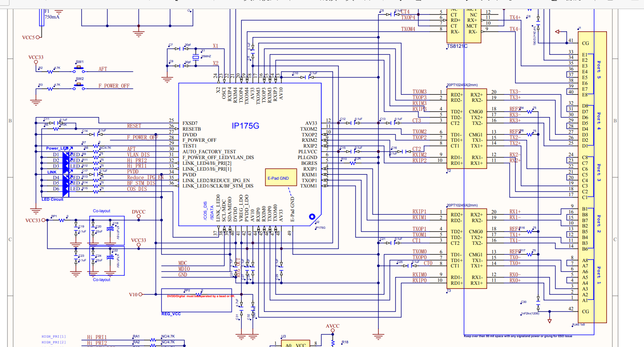This screenshot has width=644, height=347.
Task: Click the RESETB pin name
Action: click(x=191, y=129)
